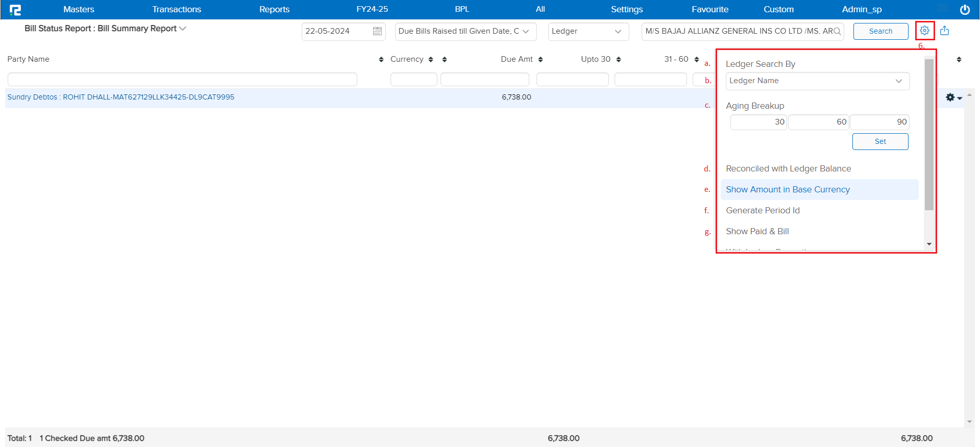Toggle Show Paid & Bill option
The image size is (980, 447).
[x=757, y=231]
